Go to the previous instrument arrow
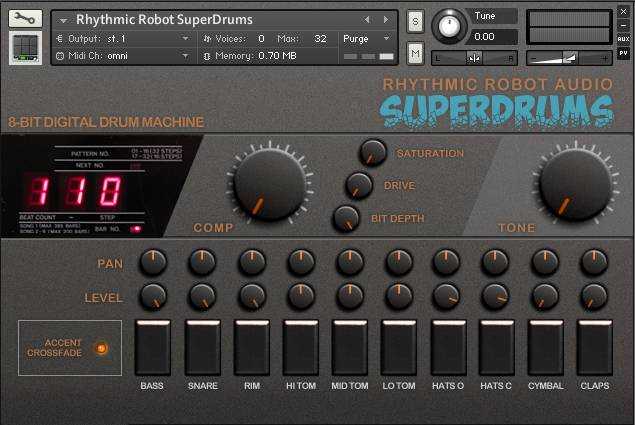 tap(367, 19)
